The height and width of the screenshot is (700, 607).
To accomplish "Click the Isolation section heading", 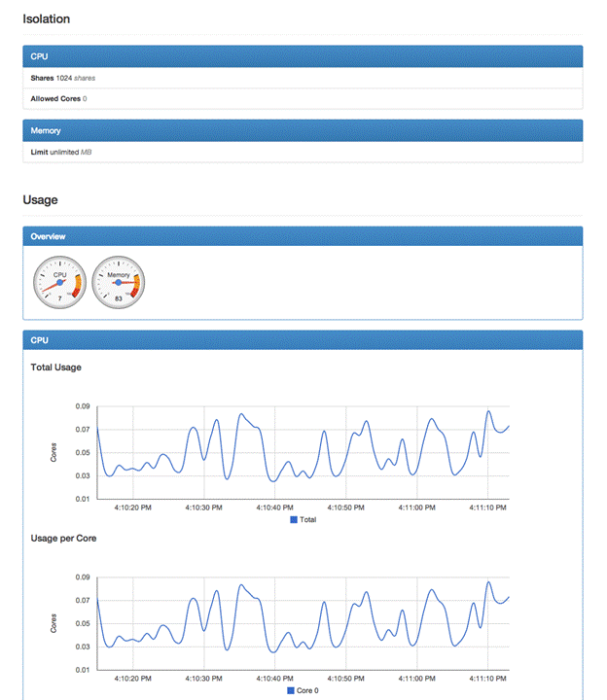I will 46,18.
